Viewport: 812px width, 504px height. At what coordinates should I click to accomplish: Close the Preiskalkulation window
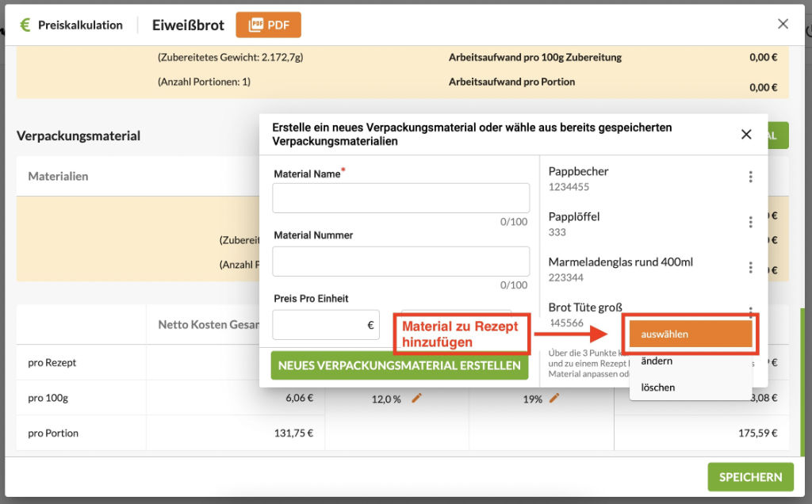tap(783, 24)
